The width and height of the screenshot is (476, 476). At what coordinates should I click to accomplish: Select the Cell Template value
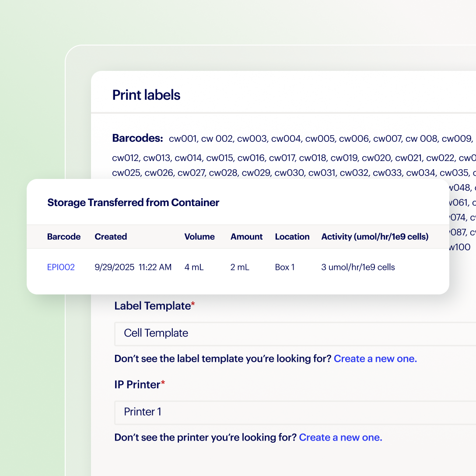[x=156, y=333]
